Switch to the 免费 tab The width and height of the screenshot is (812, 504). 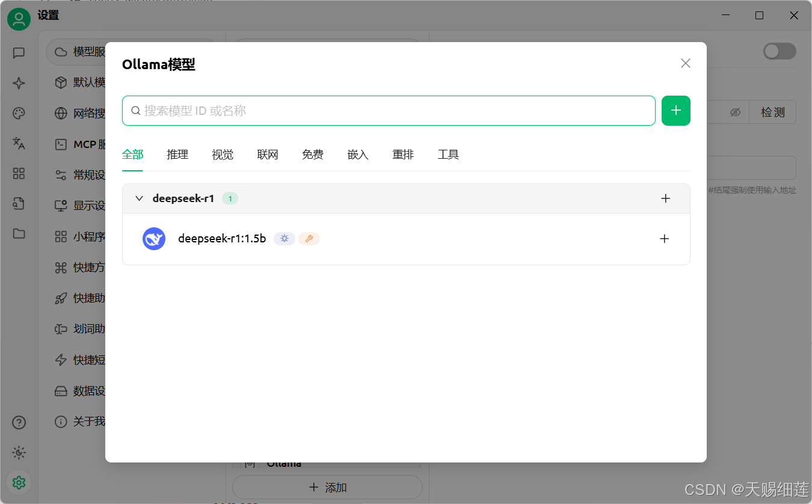[x=313, y=155]
